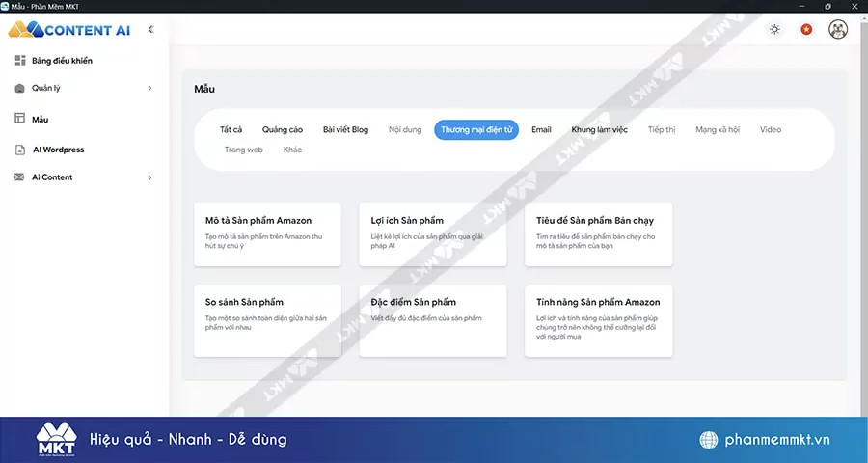Click the AI Wordpress sidebar icon
Image resolution: width=868 pixels, height=463 pixels.
click(x=20, y=150)
